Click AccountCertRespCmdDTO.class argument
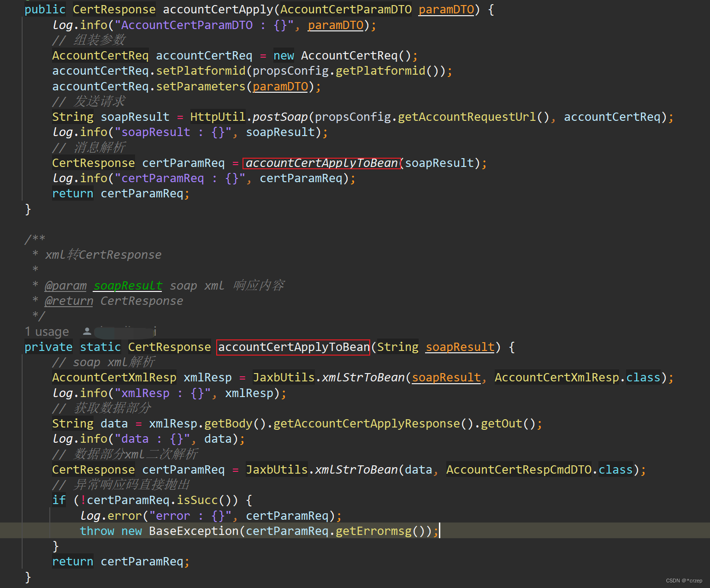 coord(539,469)
